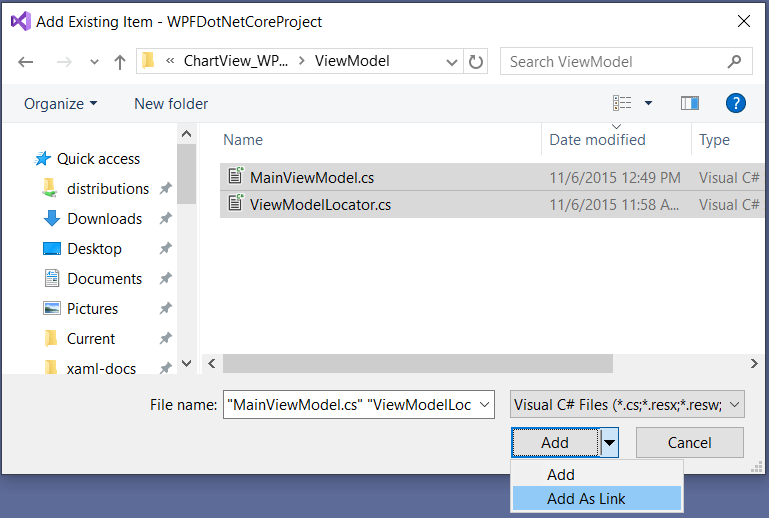Open help with the question mark icon
The width and height of the screenshot is (769, 518).
coord(736,103)
